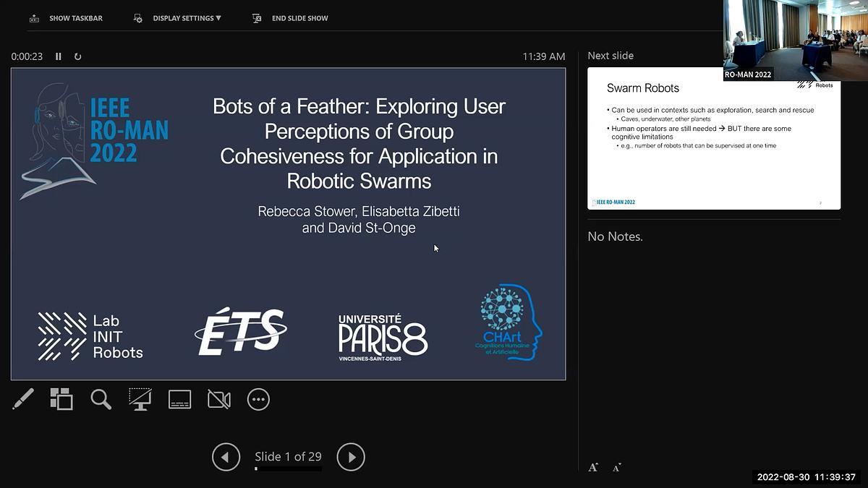
Task: Click the Lab INIT Robots logo
Action: [x=90, y=336]
